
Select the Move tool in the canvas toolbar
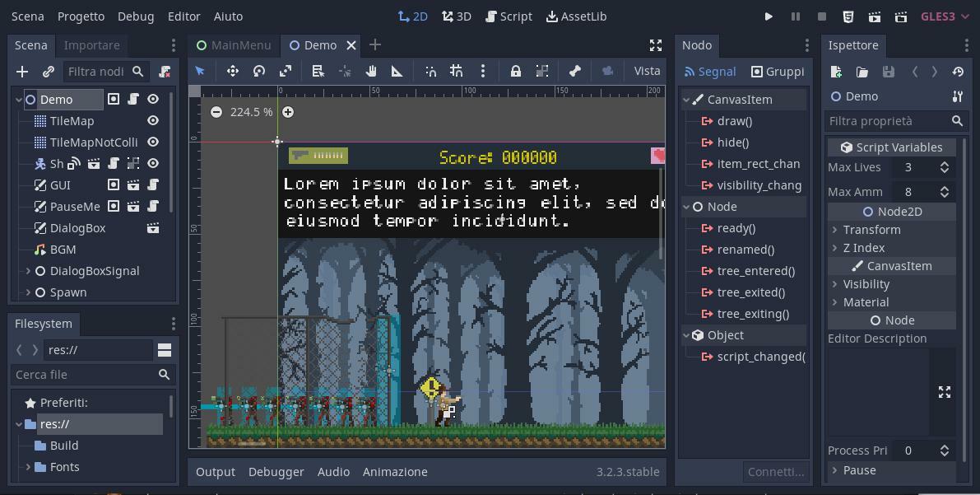coord(233,71)
